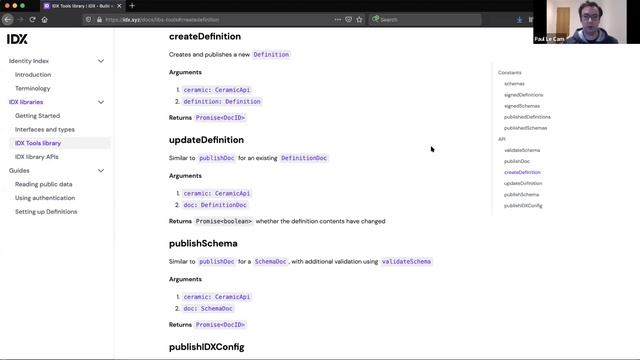Click Promise<DocID> return under createDefinition
This screenshot has height=360, width=640.
[x=220, y=118]
